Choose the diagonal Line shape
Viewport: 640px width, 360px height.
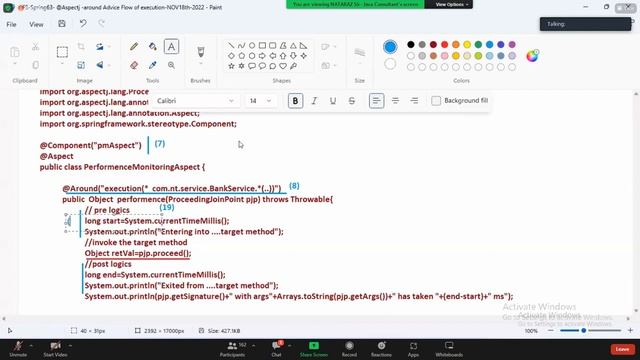tap(231, 45)
